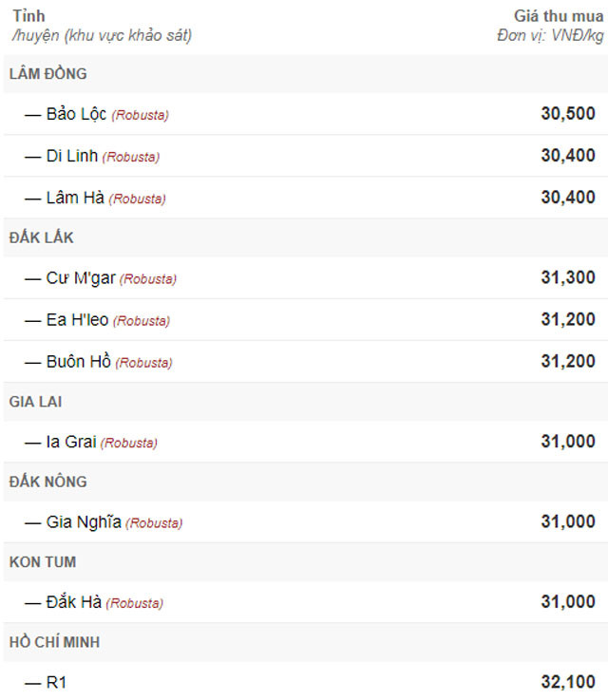This screenshot has width=608, height=700.
Task: Click the Di Linh district entry
Action: 72,157
